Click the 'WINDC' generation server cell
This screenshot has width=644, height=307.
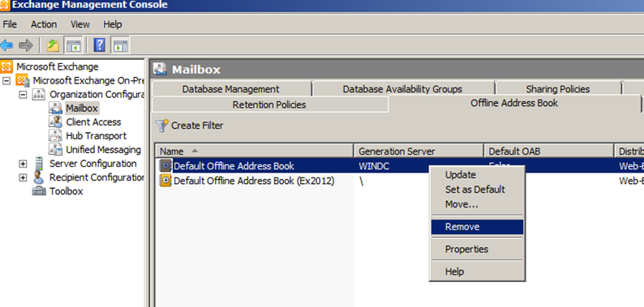pyautogui.click(x=374, y=166)
